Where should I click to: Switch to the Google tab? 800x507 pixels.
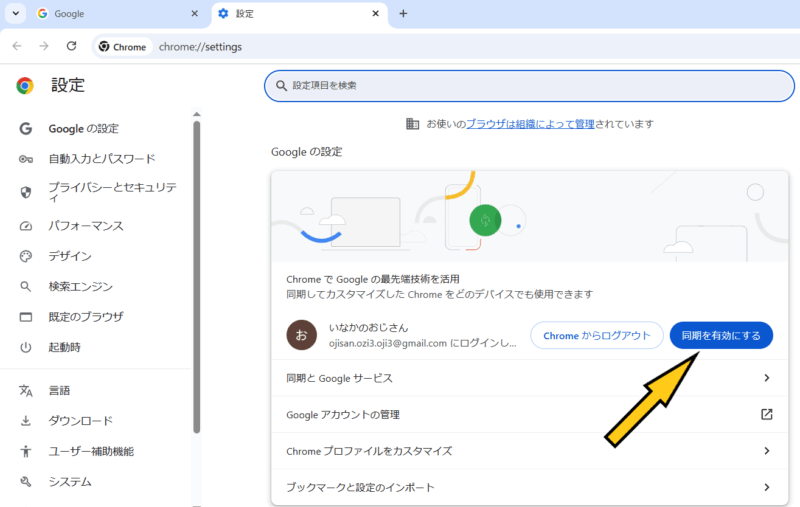(x=118, y=14)
